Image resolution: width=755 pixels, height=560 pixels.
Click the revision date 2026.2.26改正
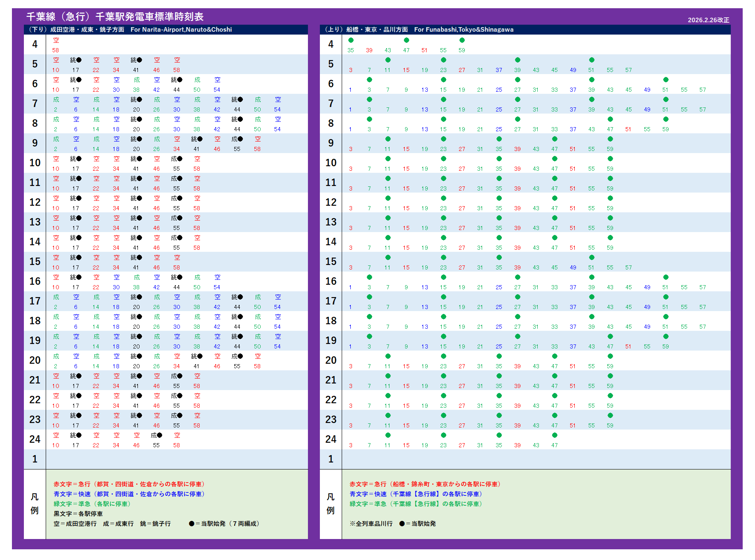[708, 20]
